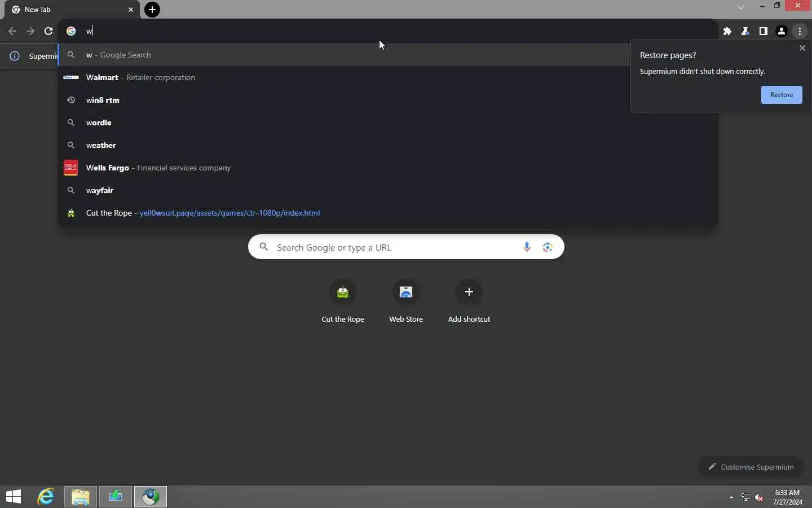
Task: Click the Google icon in address bar
Action: tap(71, 31)
